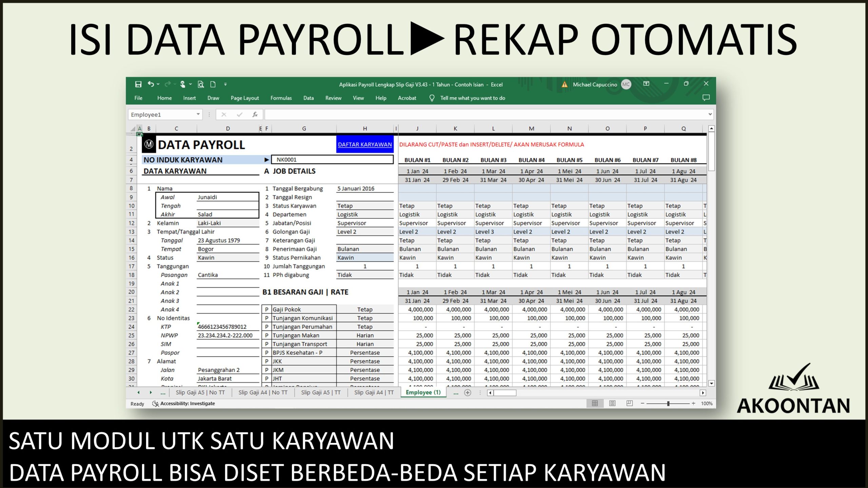Click the Save icon in Quick Access Toolbar

tap(138, 84)
